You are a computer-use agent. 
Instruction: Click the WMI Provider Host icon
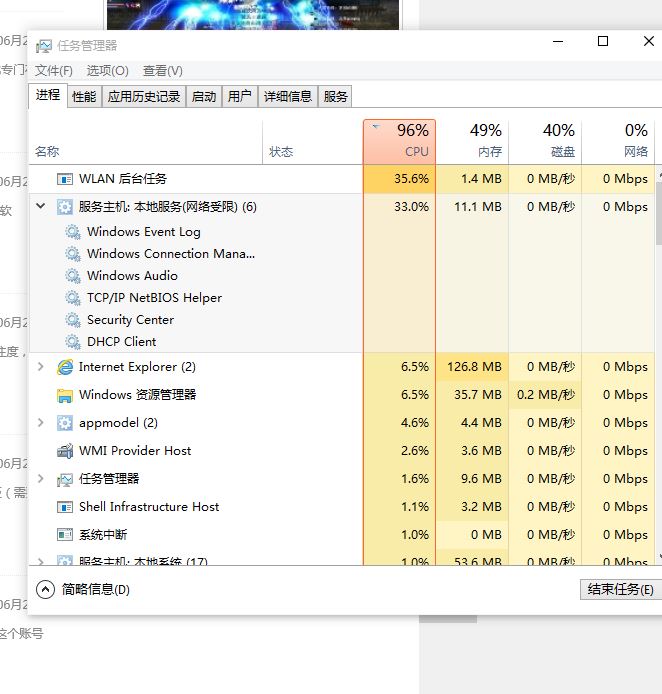click(x=65, y=451)
